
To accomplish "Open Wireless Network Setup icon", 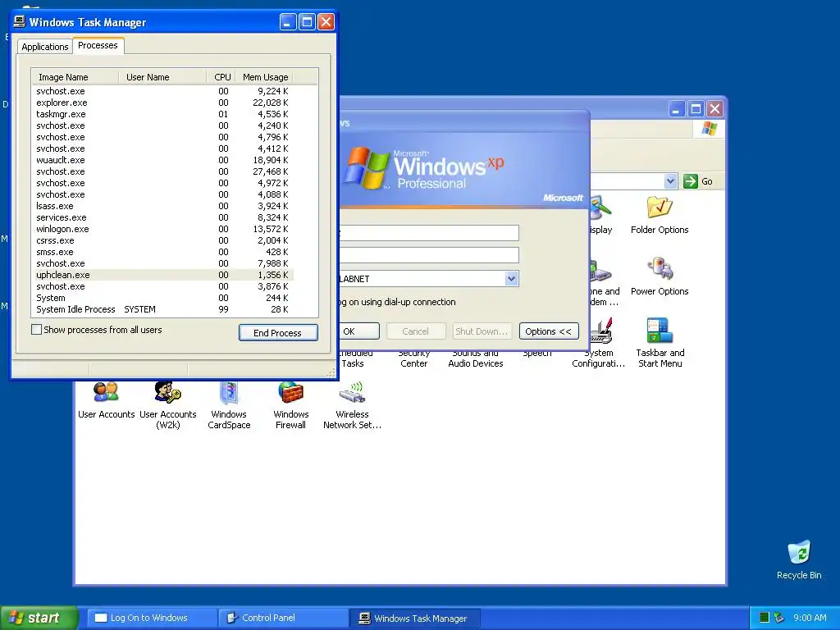I will pos(352,405).
